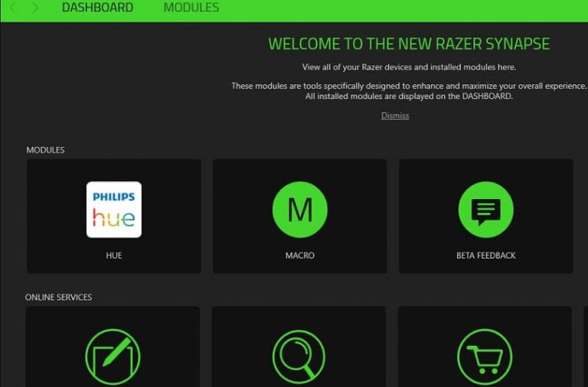Open the shopping cart store icon
588x387 pixels.
coord(484,357)
